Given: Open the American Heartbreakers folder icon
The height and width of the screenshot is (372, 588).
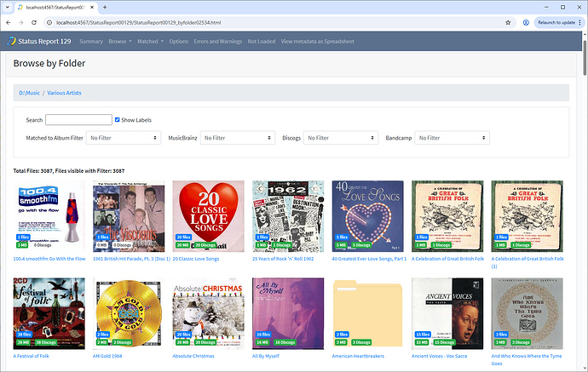Looking at the screenshot, I should point(368,313).
